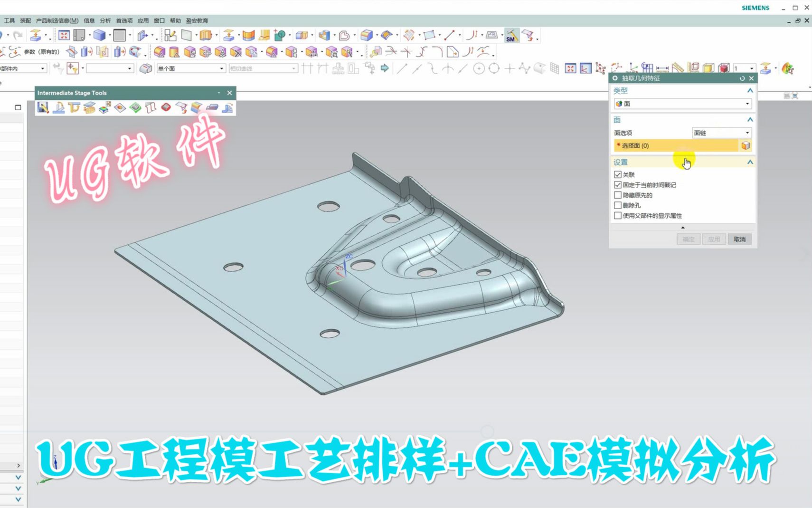Click the 取消 button in the dialog
Screen dimensions: 812x508
(x=740, y=239)
